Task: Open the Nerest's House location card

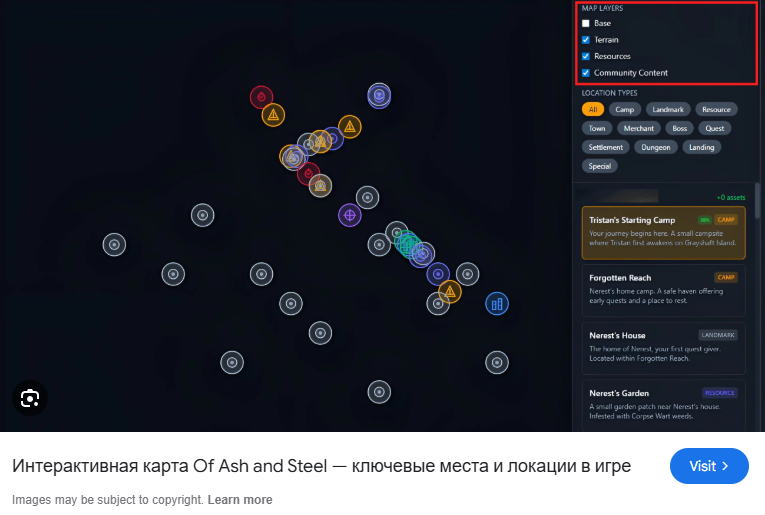Action: pyautogui.click(x=664, y=348)
